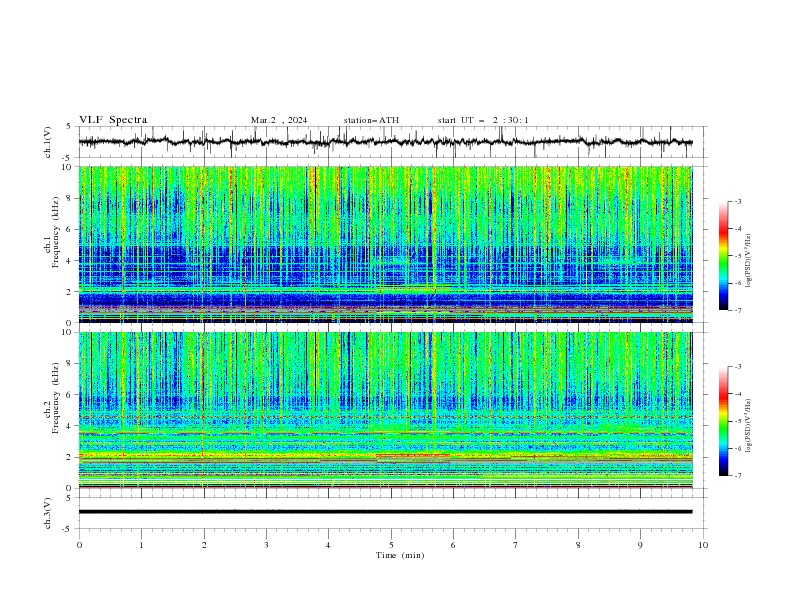
Task: Click the "-3" label on ch.1 color bar
Action: coord(737,201)
